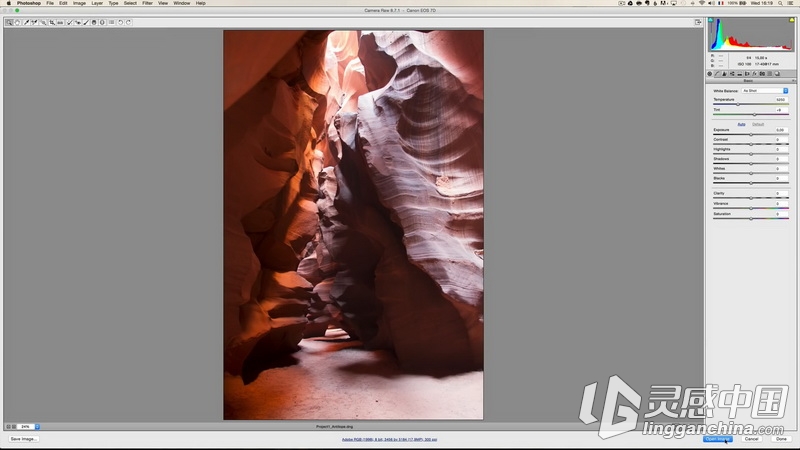The image size is (800, 450).
Task: Click the Vibrance slider handle
Action: click(751, 208)
